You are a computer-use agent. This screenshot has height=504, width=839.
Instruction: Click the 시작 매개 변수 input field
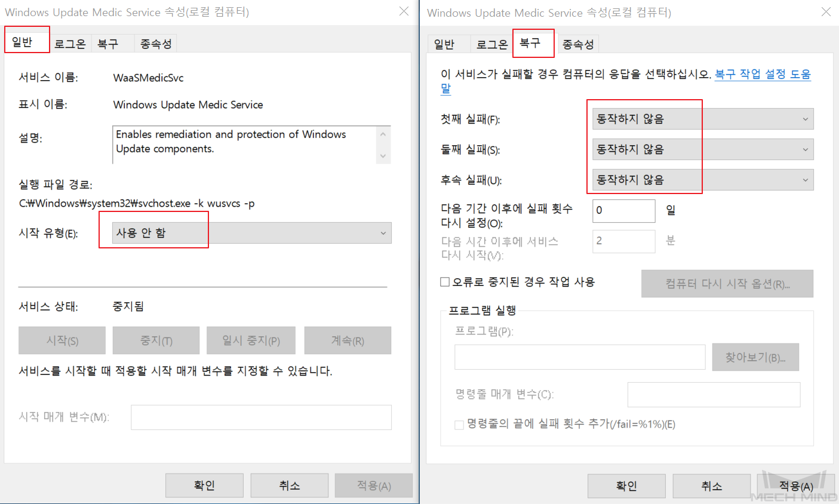(261, 417)
